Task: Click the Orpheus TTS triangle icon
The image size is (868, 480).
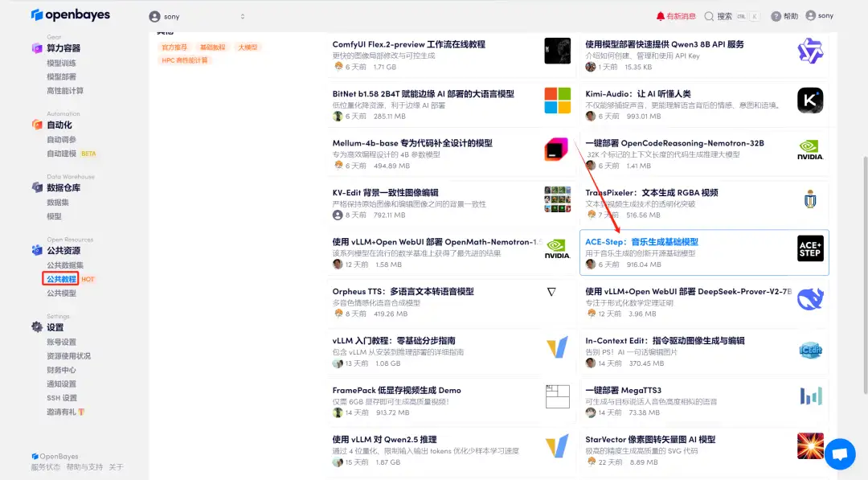Action: coord(551,292)
